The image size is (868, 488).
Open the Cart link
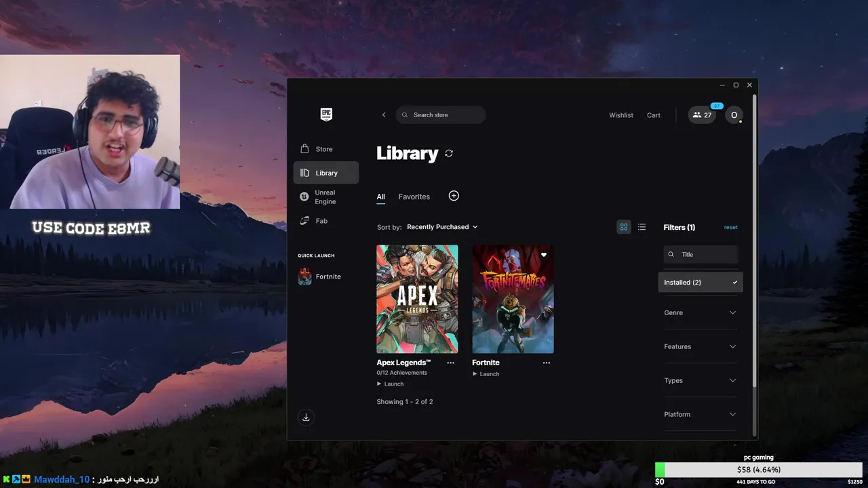tap(654, 115)
